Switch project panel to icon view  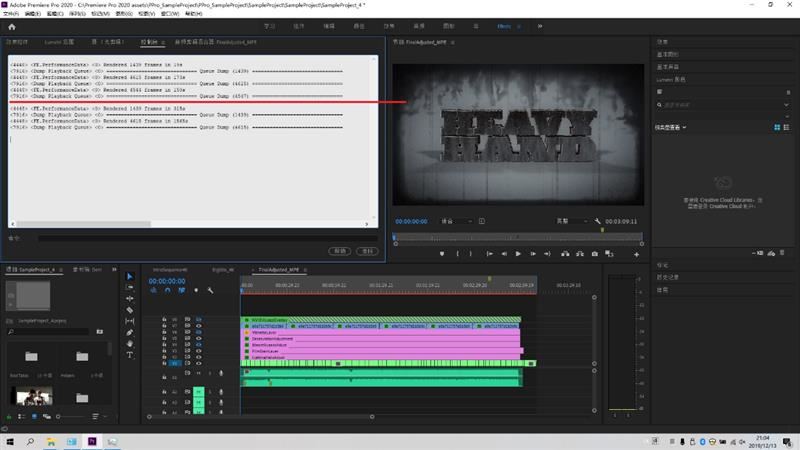point(34,416)
